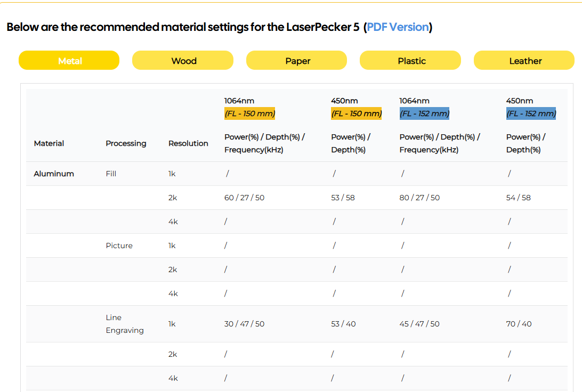The width and height of the screenshot is (582, 392).
Task: Click the Line Engraving processing cell
Action: tap(125, 324)
